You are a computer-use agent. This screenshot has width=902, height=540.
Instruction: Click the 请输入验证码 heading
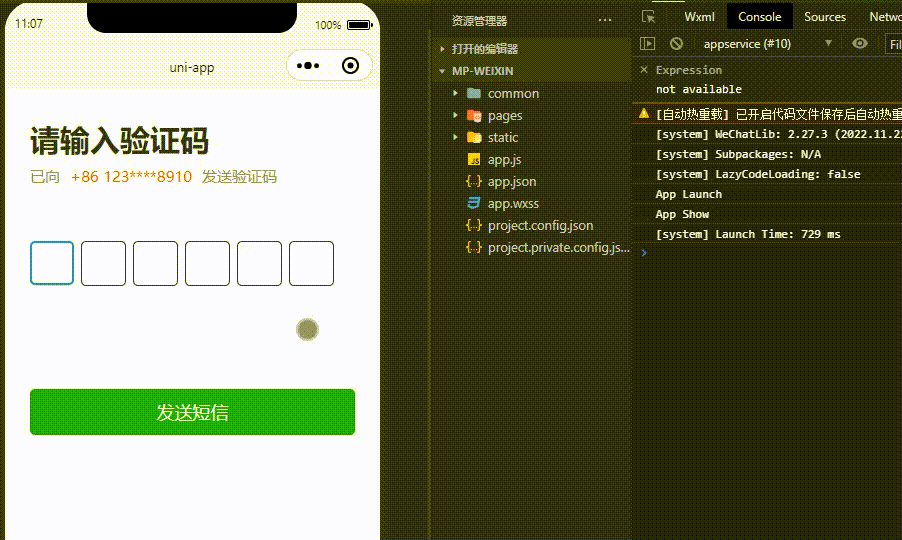(x=119, y=141)
